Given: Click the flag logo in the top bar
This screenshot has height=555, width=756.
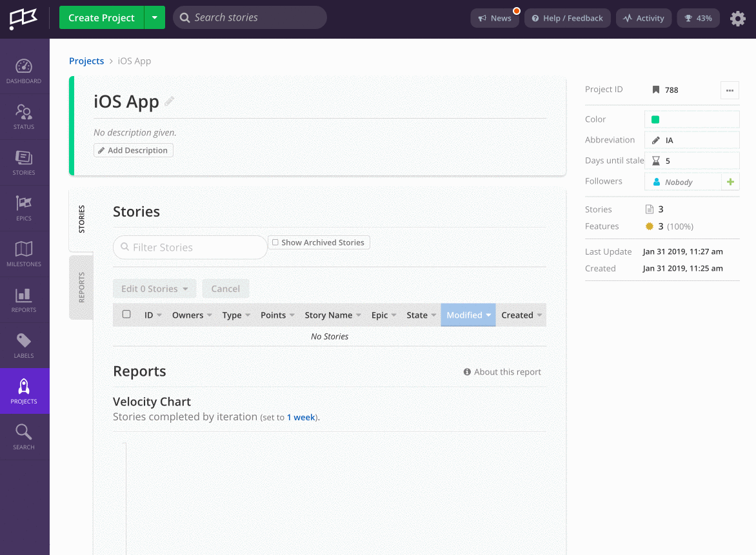Looking at the screenshot, I should (23, 19).
